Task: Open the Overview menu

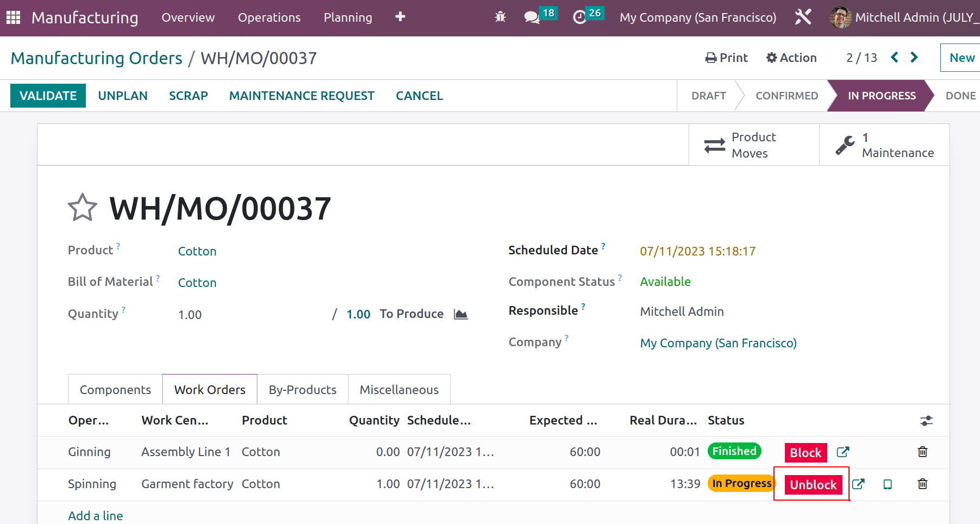Action: [x=188, y=17]
